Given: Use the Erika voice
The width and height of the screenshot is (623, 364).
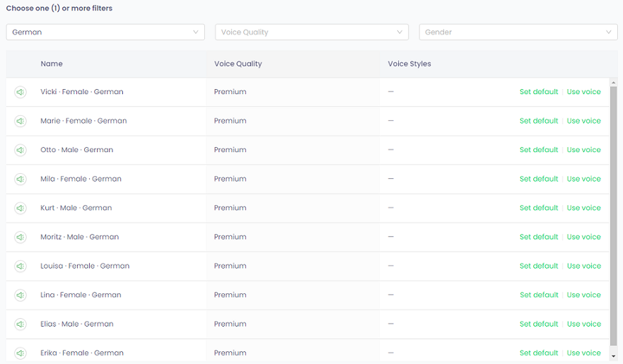Looking at the screenshot, I should [x=583, y=353].
